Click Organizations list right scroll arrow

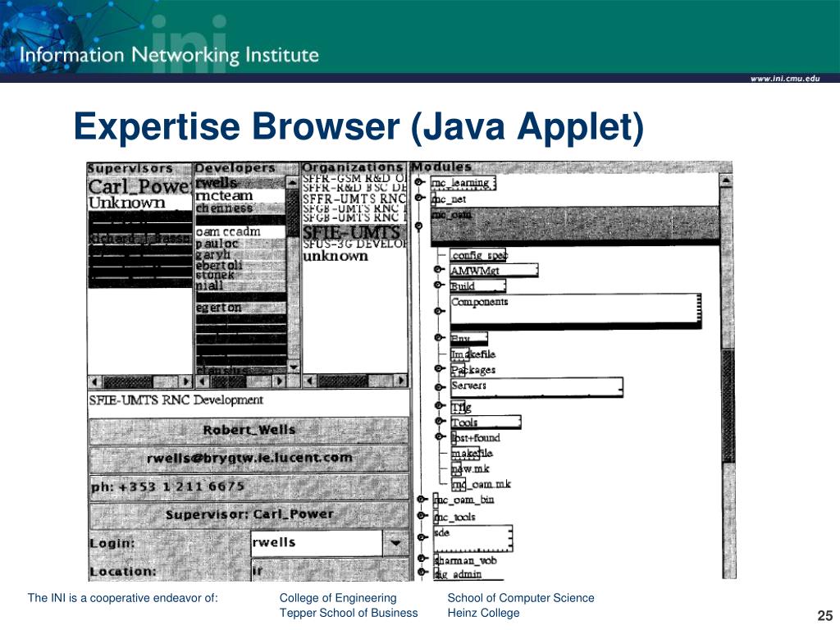pyautogui.click(x=401, y=381)
